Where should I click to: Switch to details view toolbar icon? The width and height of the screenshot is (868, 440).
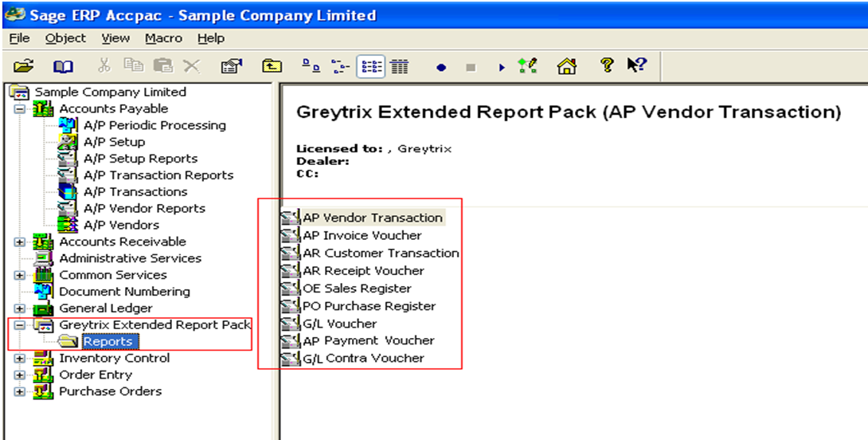tap(399, 67)
